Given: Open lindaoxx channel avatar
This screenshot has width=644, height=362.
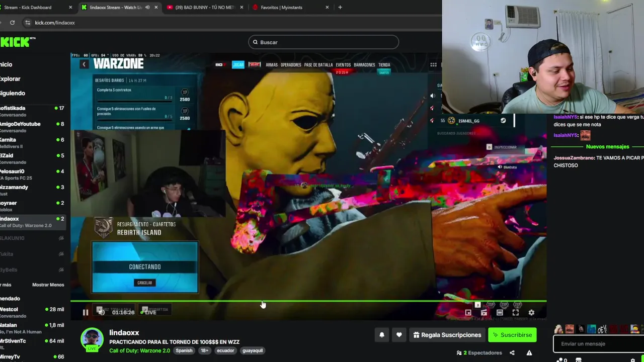Looking at the screenshot, I should (x=92, y=339).
